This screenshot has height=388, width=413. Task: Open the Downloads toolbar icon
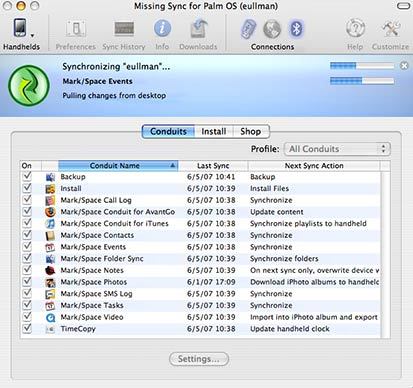(x=199, y=29)
